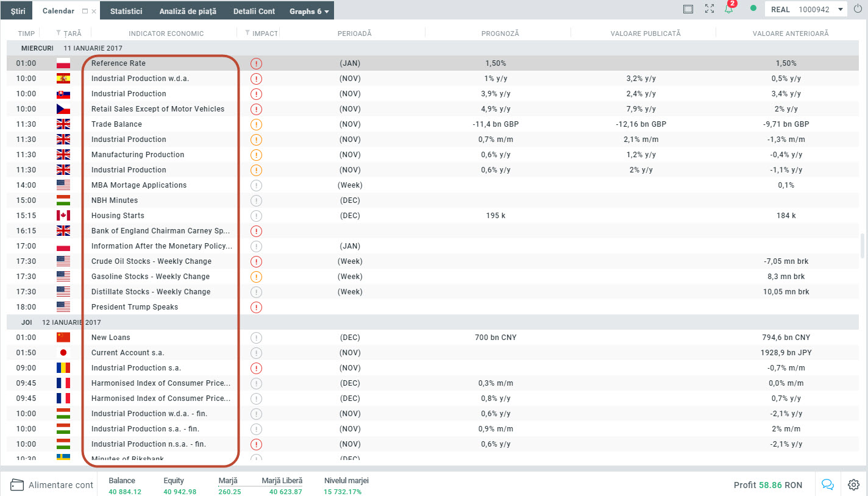This screenshot has width=868, height=496.
Task: Click the calendar vertical scrollbar thumb
Action: 862,245
